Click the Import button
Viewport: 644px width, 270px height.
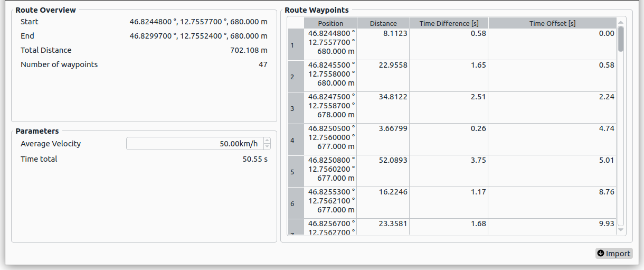(x=613, y=254)
